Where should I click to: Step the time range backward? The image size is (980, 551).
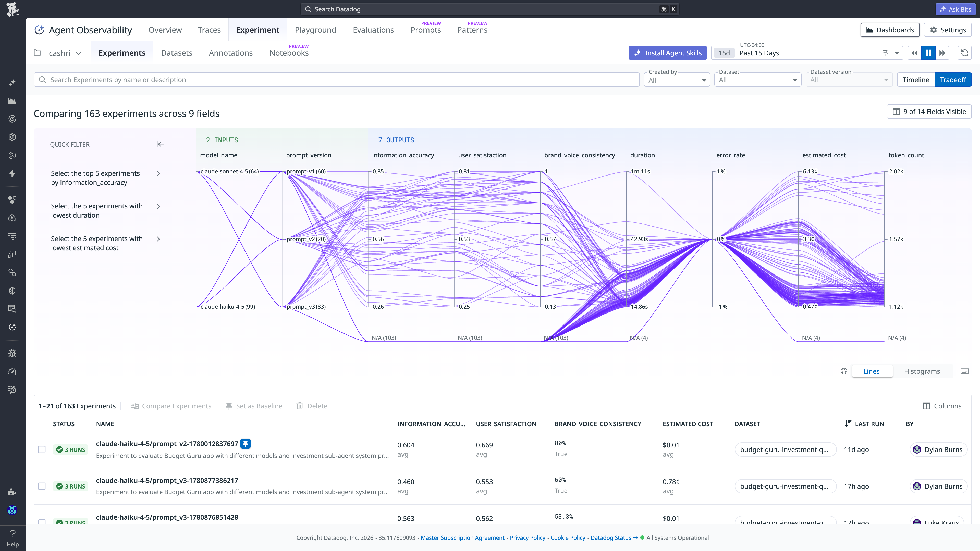(915, 53)
